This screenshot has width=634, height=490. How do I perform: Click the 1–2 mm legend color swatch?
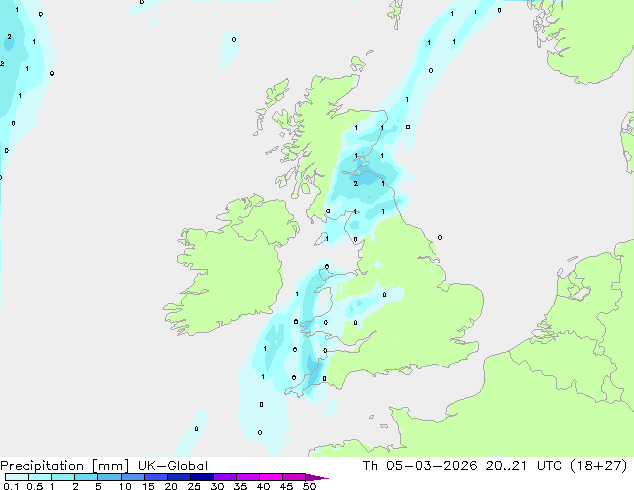[63, 477]
